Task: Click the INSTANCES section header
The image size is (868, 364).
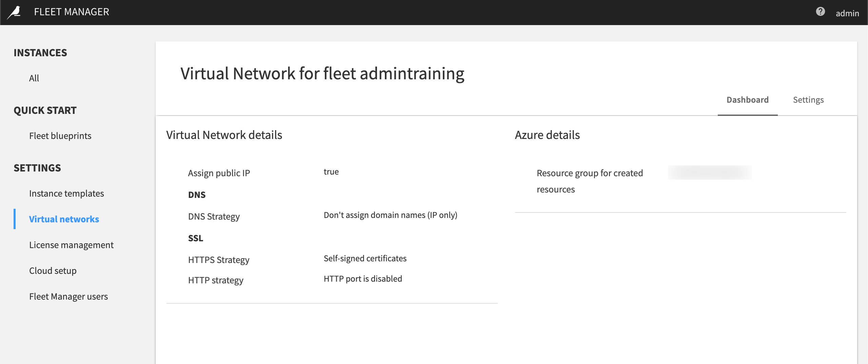Action: coord(40,53)
